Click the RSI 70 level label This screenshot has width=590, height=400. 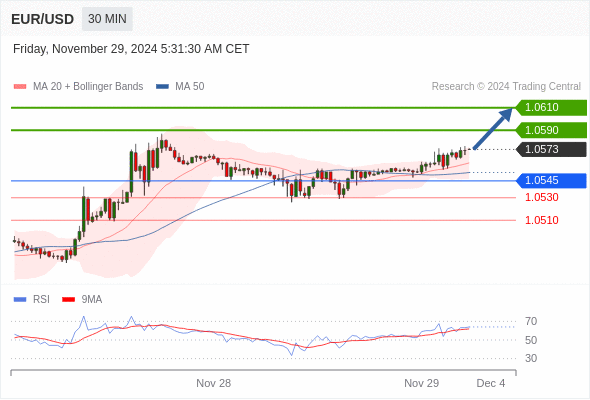click(x=531, y=321)
